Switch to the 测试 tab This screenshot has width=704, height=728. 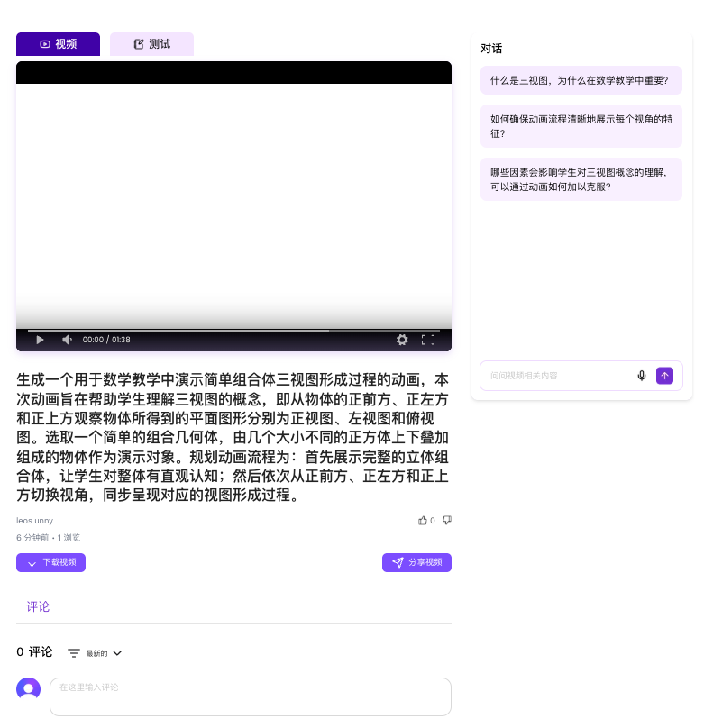point(151,44)
